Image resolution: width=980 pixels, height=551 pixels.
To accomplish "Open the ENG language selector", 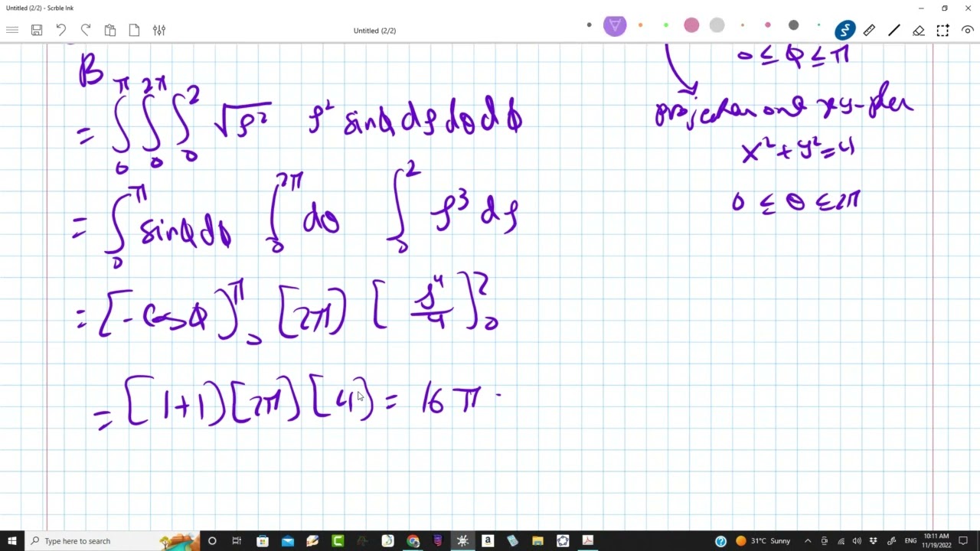I will point(910,541).
